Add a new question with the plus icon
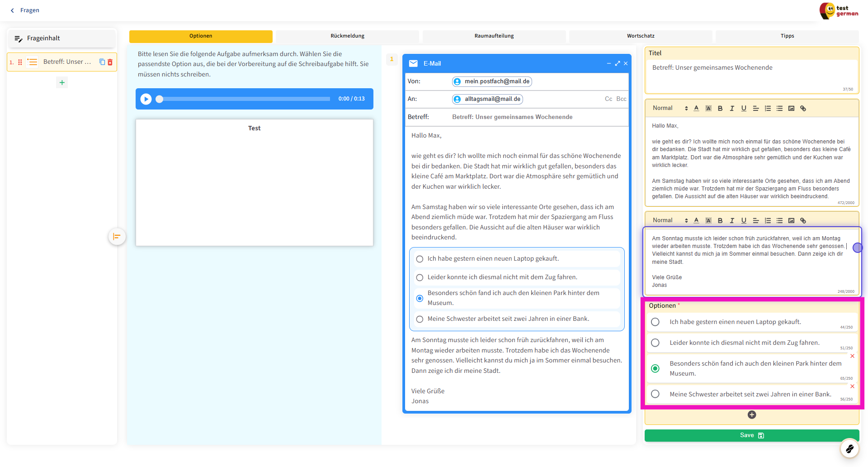 coord(62,82)
